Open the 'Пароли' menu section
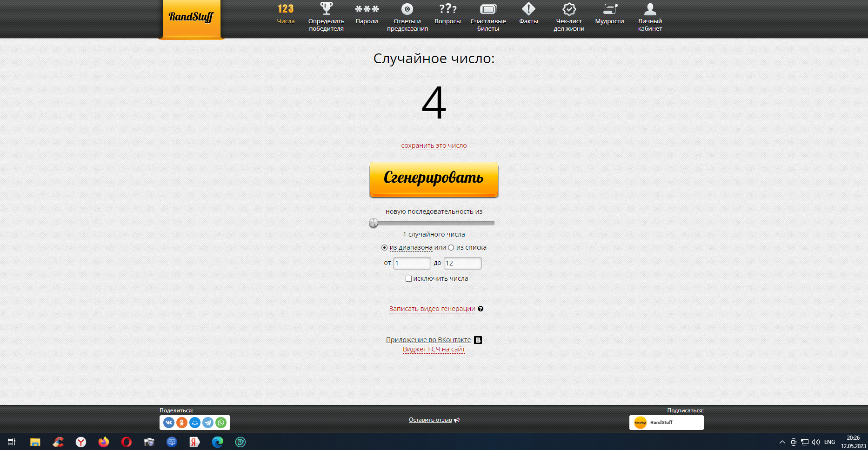The height and width of the screenshot is (450, 868). point(367,15)
